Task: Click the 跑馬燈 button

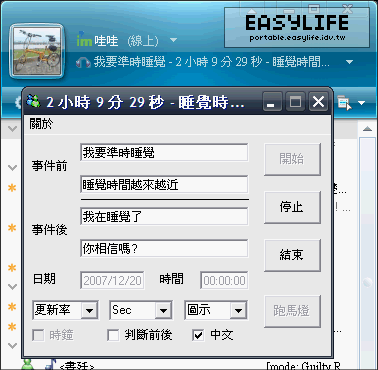Action: pos(292,311)
